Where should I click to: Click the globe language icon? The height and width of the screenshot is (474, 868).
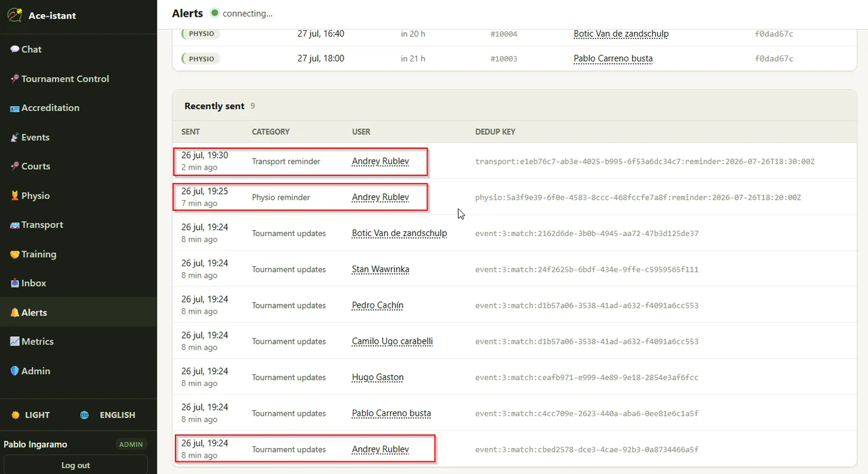pyautogui.click(x=84, y=415)
